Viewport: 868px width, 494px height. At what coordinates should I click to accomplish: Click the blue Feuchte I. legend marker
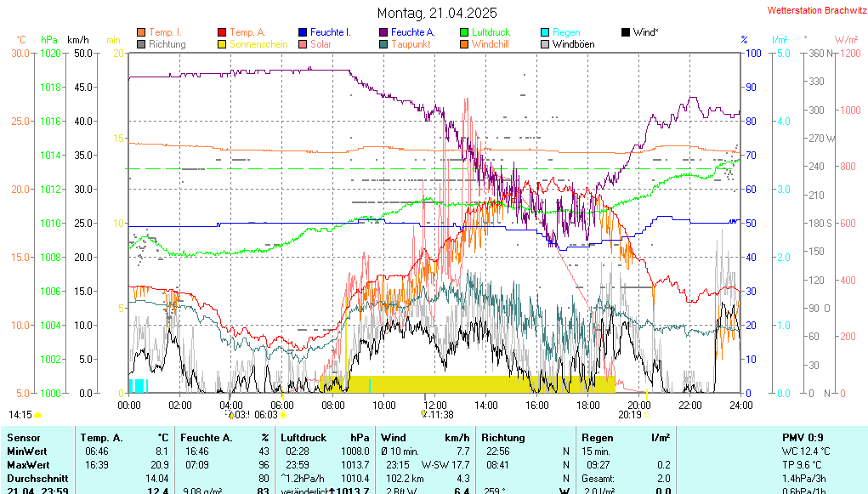(x=303, y=32)
